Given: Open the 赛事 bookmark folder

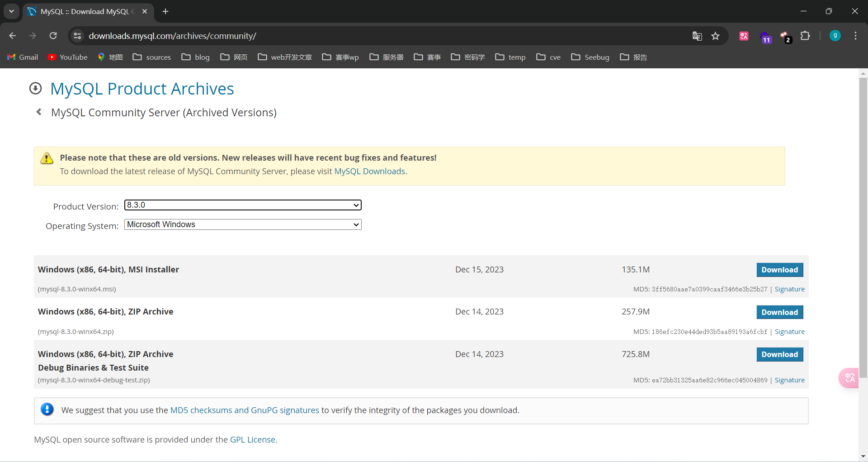Looking at the screenshot, I should click(427, 57).
